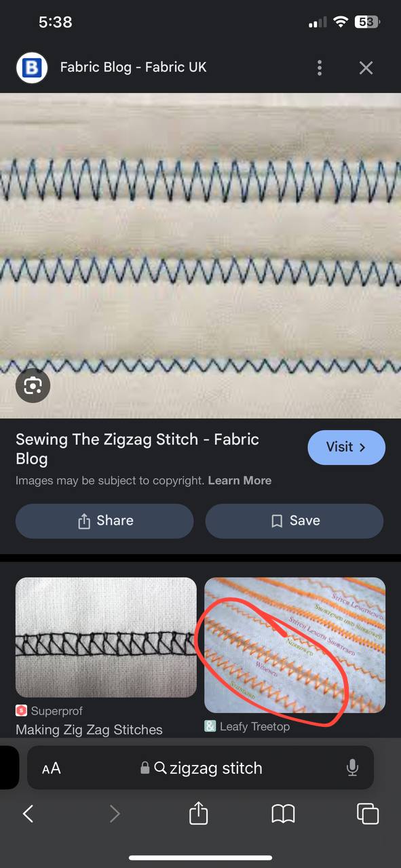Tap the microphone dictation icon
The height and width of the screenshot is (868, 401).
click(352, 768)
